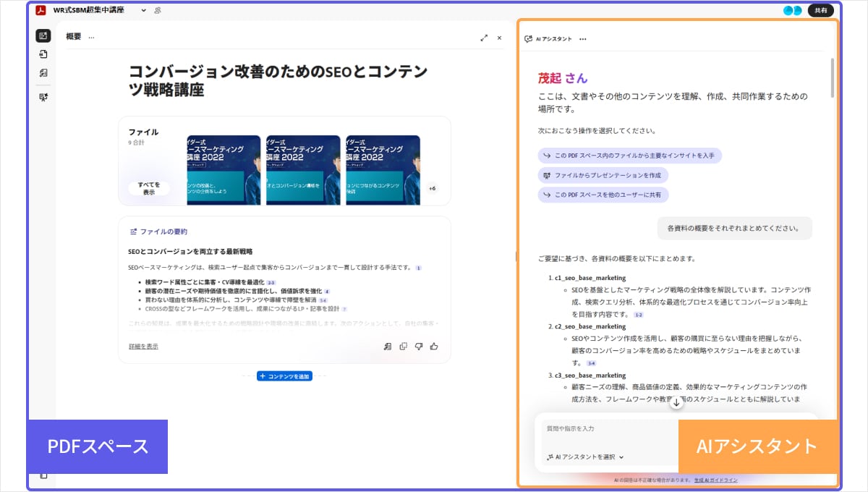
Task: Expand the overview panel to full view
Action: [x=484, y=38]
